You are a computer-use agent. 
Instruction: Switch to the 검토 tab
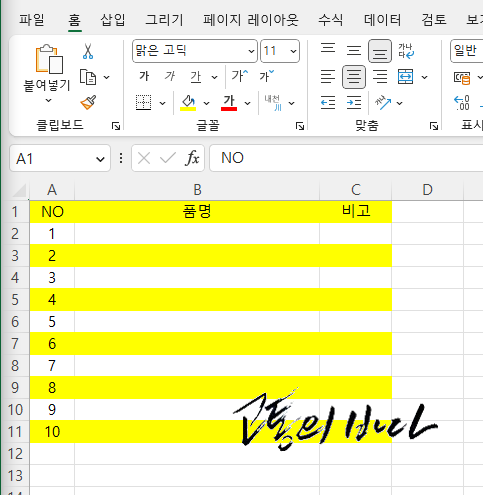pos(434,20)
